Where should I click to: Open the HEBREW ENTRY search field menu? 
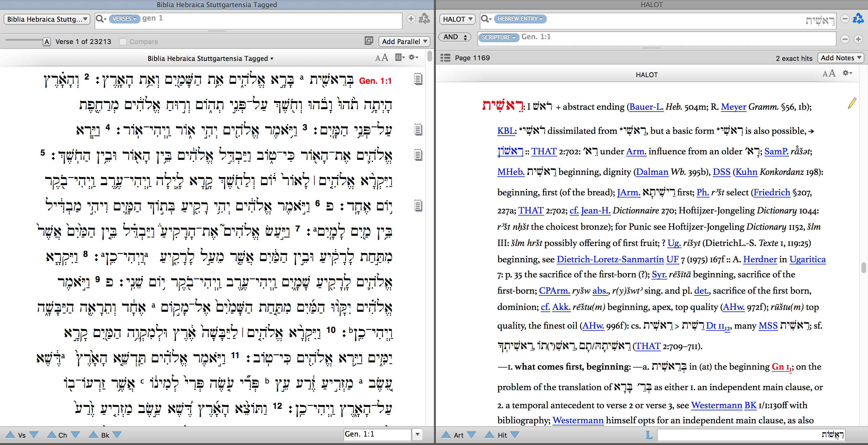pos(520,19)
